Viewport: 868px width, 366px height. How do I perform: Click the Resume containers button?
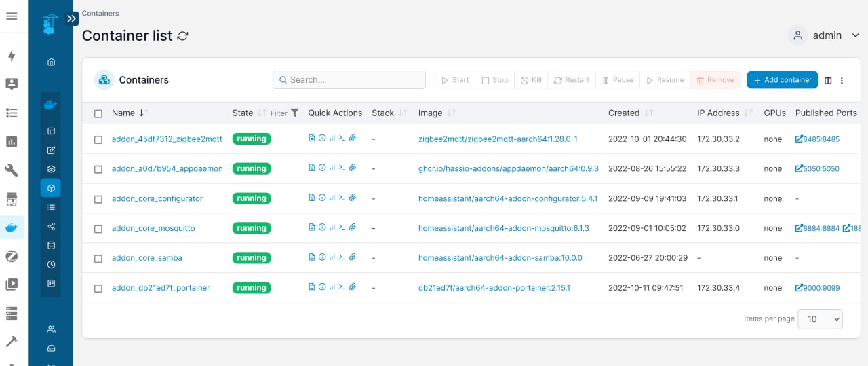point(665,80)
